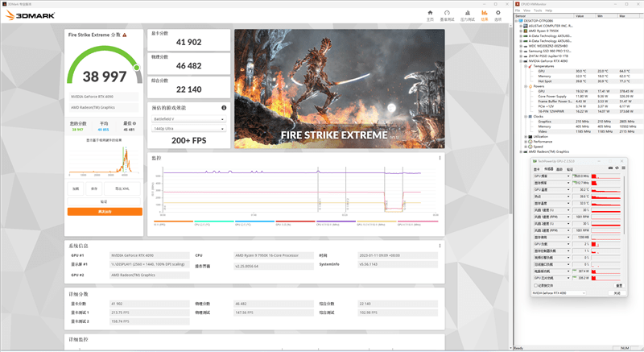Open the 3DMark home icon
644x352 pixels.
(430, 13)
